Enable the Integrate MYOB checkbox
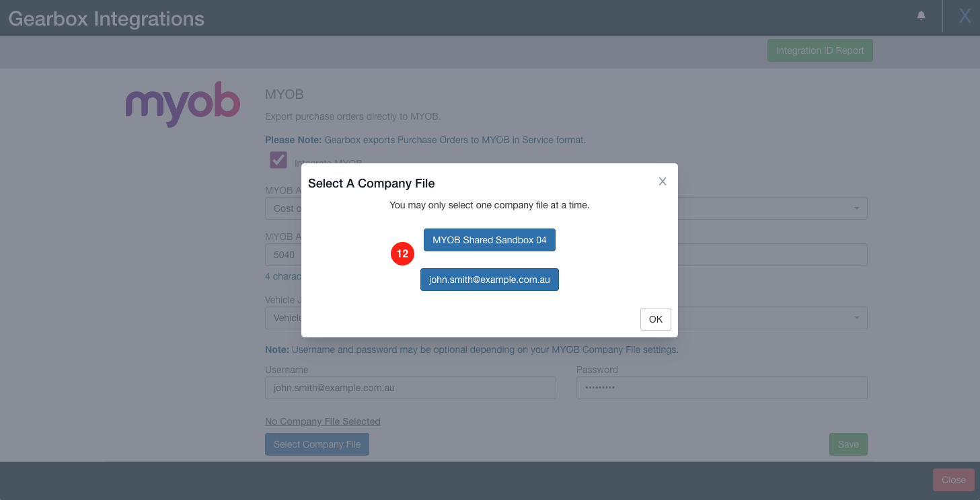Viewport: 980px width, 500px height. [x=278, y=160]
